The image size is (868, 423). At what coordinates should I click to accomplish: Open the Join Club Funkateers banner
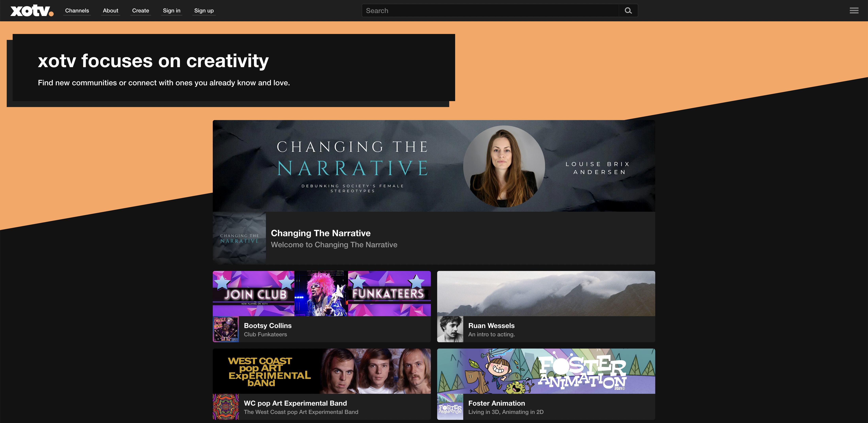(x=321, y=293)
